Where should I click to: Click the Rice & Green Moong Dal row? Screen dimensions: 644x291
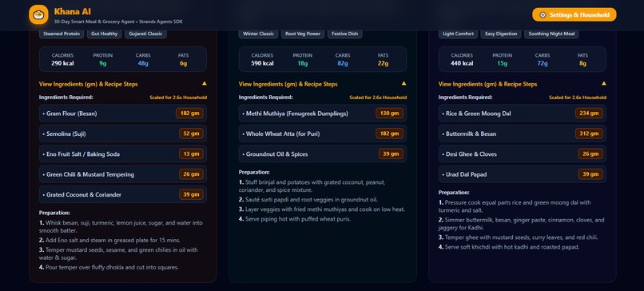coord(522,113)
